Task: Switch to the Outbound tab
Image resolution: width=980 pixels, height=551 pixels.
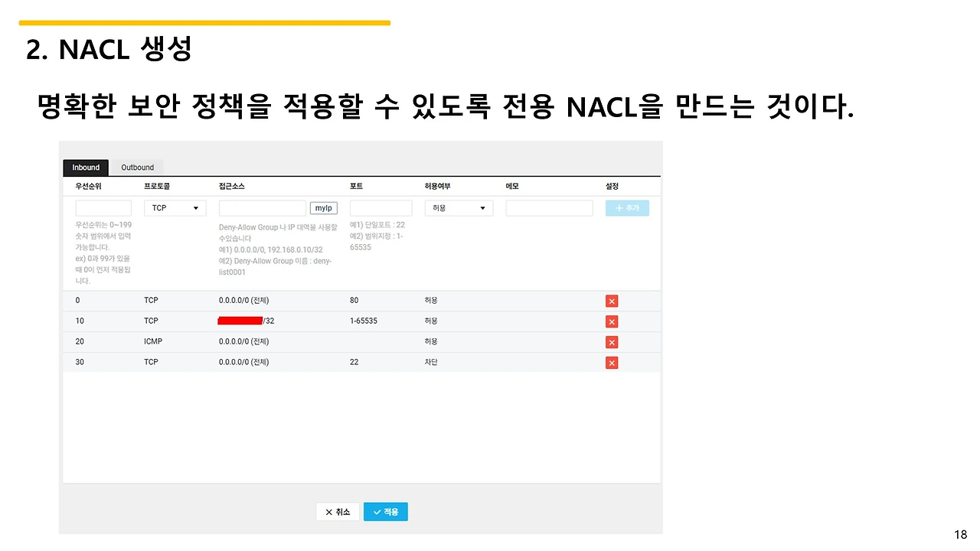Action: 138,167
